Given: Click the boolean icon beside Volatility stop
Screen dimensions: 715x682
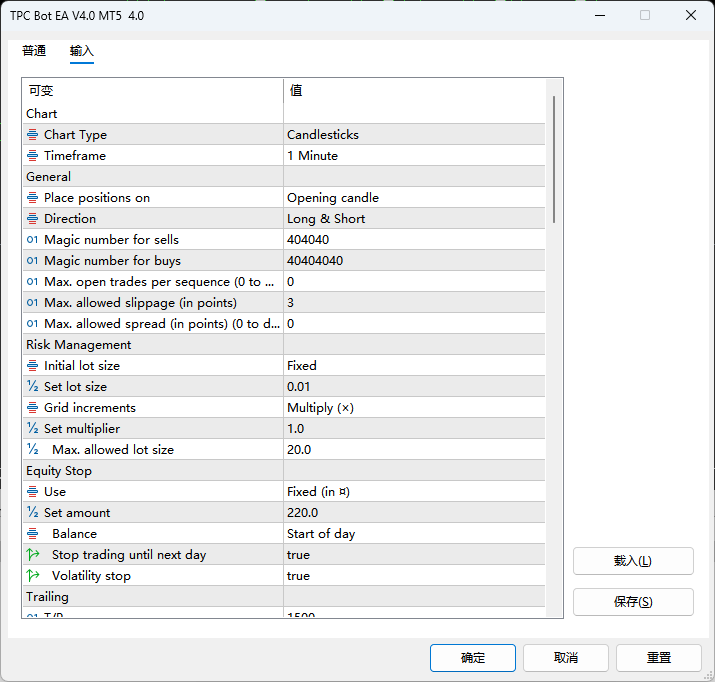Looking at the screenshot, I should click(x=32, y=576).
